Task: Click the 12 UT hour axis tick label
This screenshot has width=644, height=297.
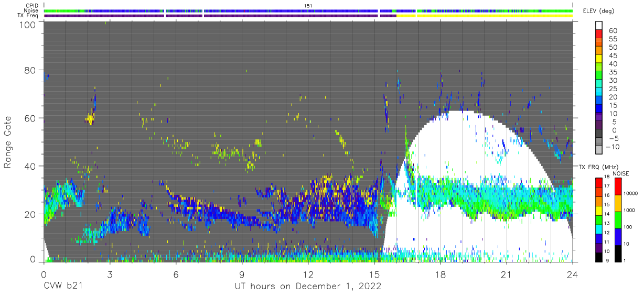Action: [308, 275]
